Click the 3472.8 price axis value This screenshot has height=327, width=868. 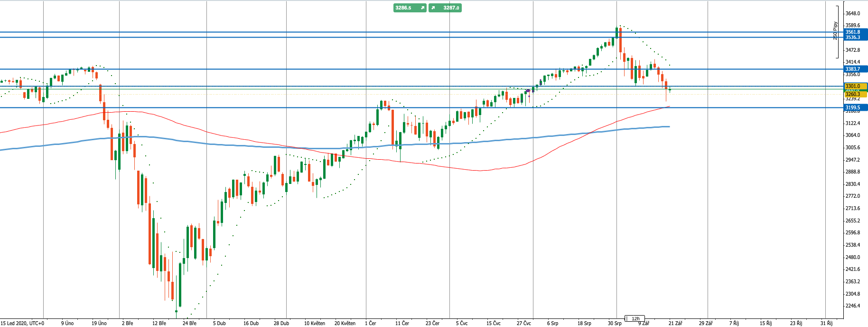[x=853, y=50]
